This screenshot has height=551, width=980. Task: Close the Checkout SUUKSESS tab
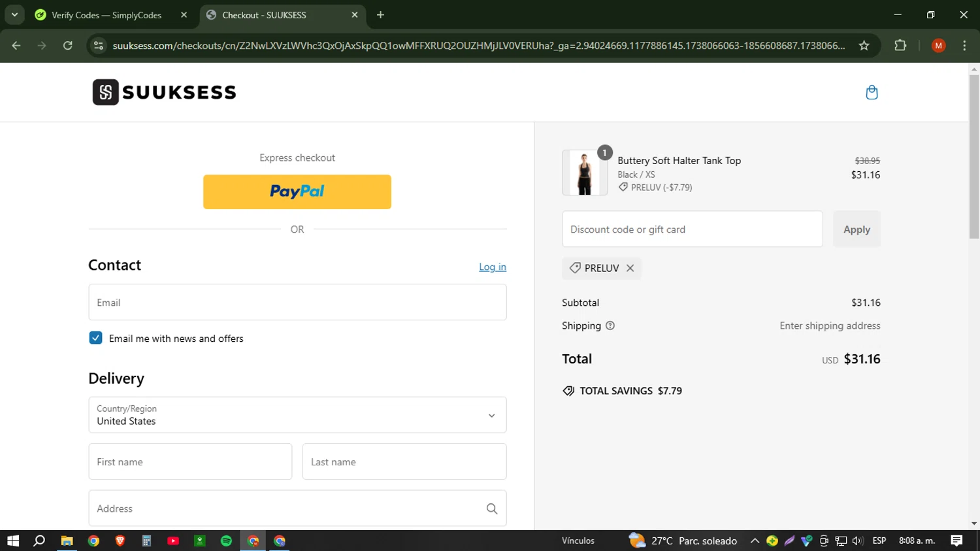coord(354,14)
